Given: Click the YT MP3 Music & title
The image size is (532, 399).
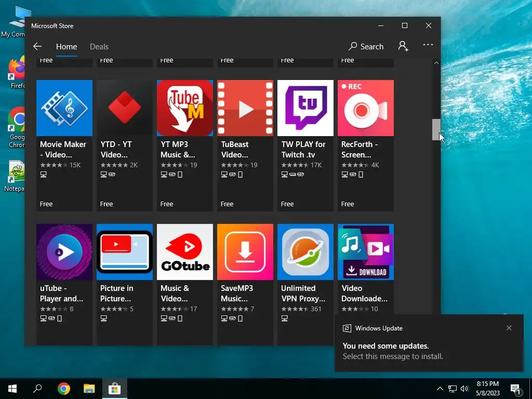Looking at the screenshot, I should [x=178, y=149].
